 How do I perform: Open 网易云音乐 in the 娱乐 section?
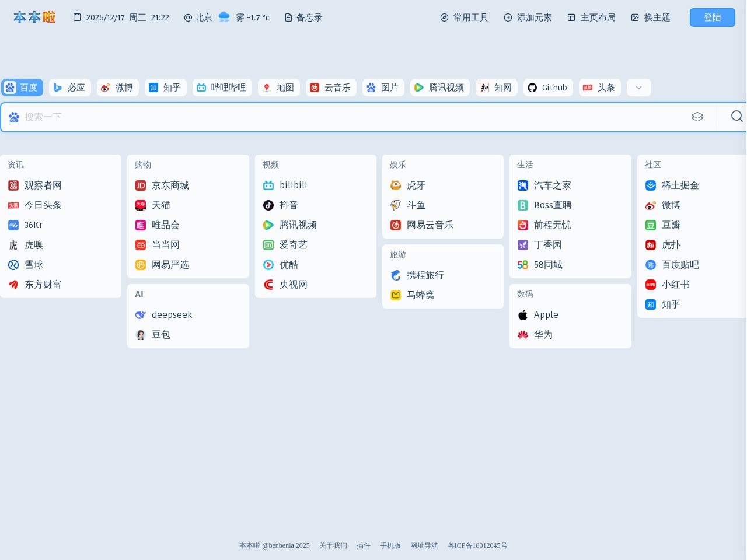[x=430, y=225]
